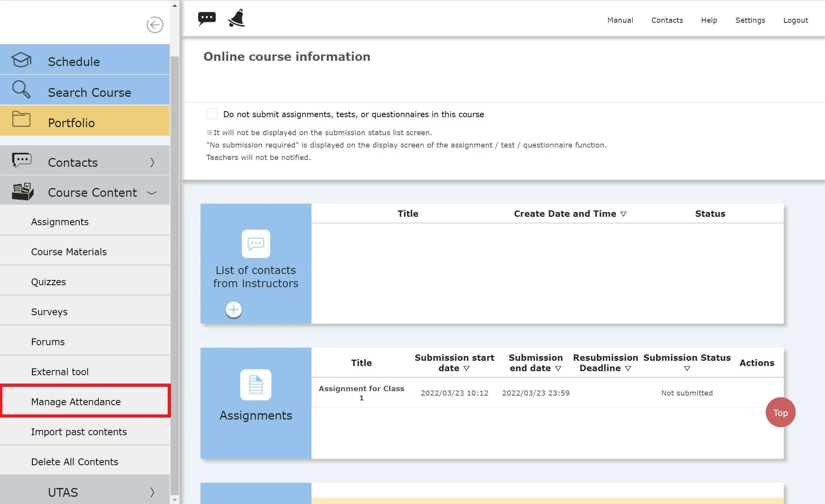The width and height of the screenshot is (825, 504).
Task: Expand the UTAS sidebar section chevron
Action: tap(152, 492)
